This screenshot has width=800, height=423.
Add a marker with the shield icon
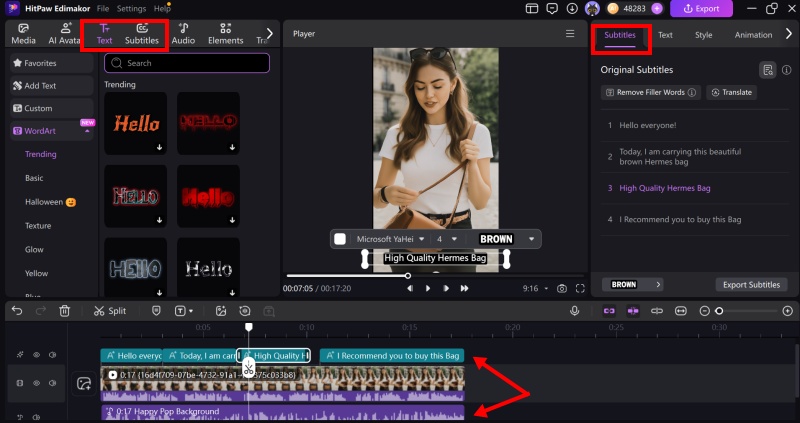157,311
